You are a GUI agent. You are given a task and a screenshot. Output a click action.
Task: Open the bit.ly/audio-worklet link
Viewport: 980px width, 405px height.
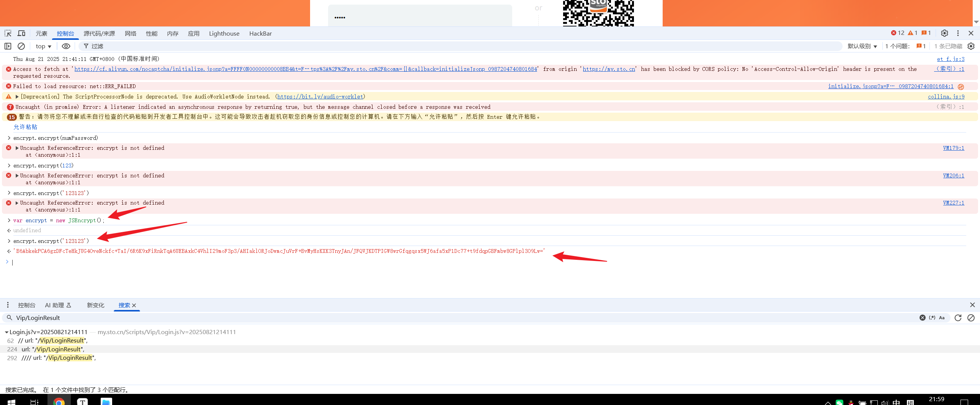click(320, 97)
